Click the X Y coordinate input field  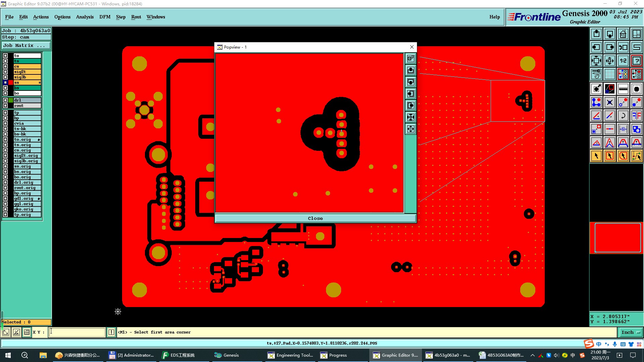[77, 332]
